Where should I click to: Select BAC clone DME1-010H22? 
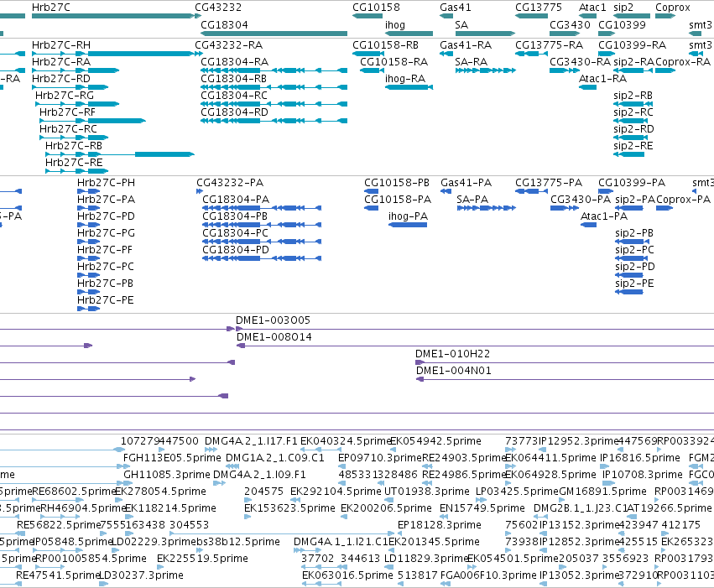tap(565, 362)
